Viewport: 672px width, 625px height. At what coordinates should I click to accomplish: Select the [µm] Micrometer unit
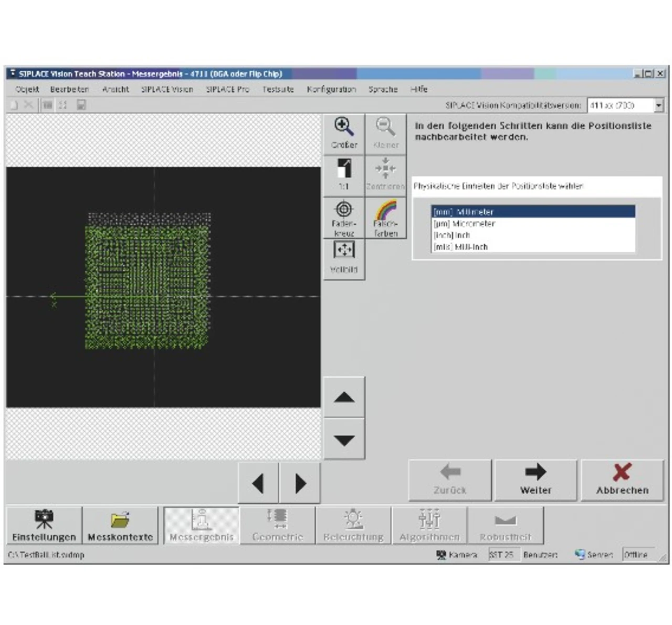(x=533, y=223)
